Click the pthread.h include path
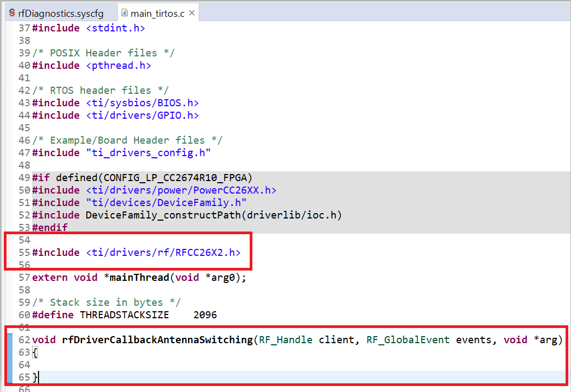 coord(118,66)
